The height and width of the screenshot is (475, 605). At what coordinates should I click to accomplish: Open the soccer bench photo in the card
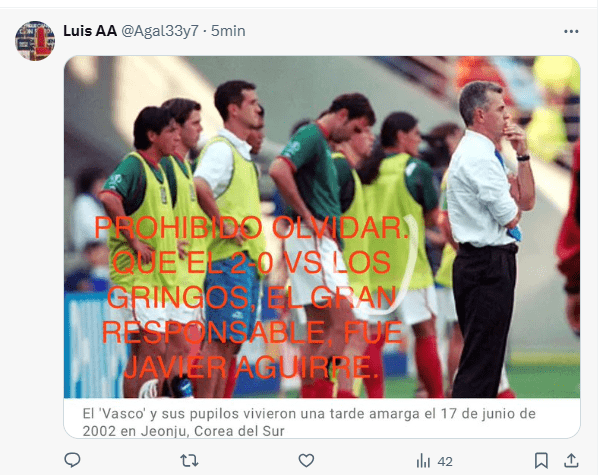tap(322, 227)
